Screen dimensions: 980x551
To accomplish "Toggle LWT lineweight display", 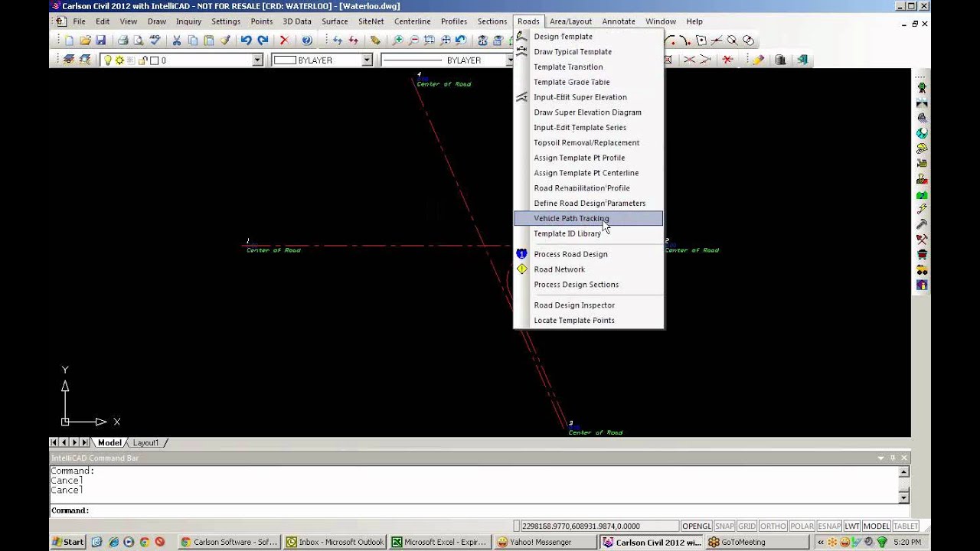I will pos(852,527).
